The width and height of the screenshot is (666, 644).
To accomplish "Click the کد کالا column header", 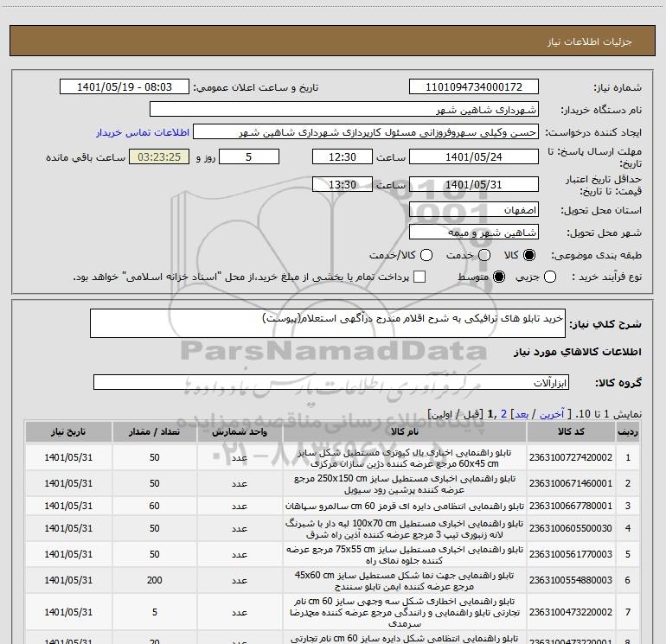I will [571, 431].
